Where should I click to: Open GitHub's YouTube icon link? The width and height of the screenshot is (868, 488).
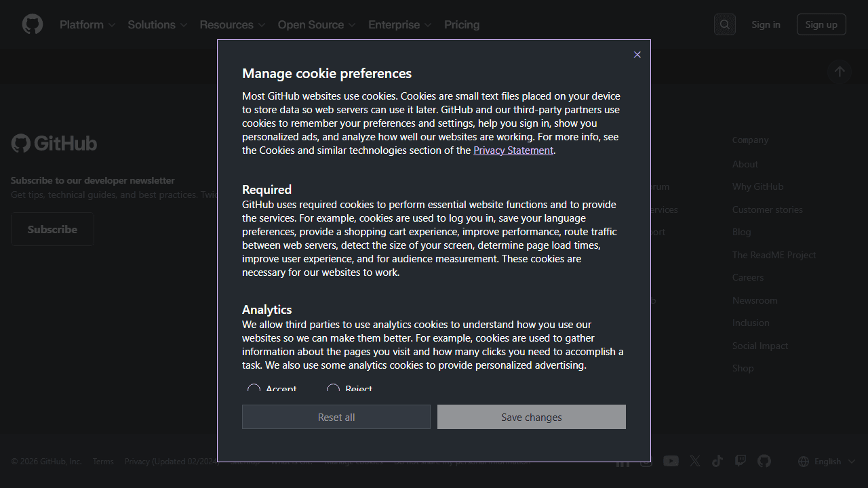pyautogui.click(x=671, y=461)
